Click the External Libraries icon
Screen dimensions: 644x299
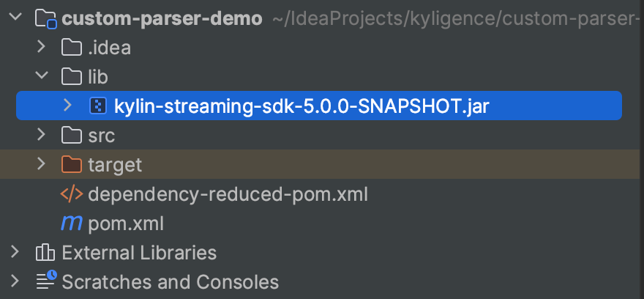45,253
